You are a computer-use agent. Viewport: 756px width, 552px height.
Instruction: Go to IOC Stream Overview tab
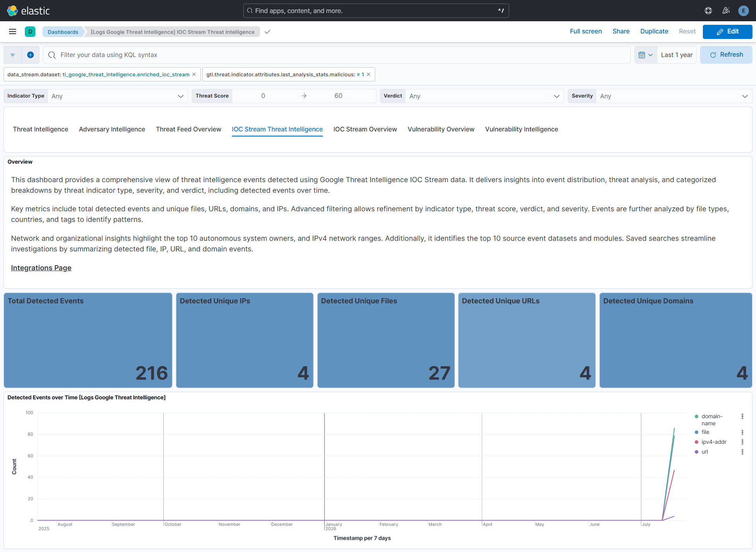tap(365, 129)
